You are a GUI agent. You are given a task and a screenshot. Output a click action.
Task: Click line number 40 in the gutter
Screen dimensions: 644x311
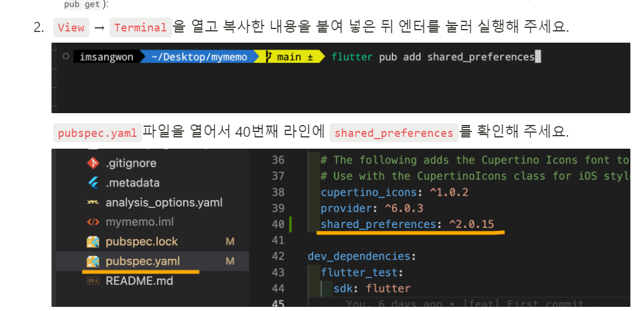pyautogui.click(x=278, y=224)
